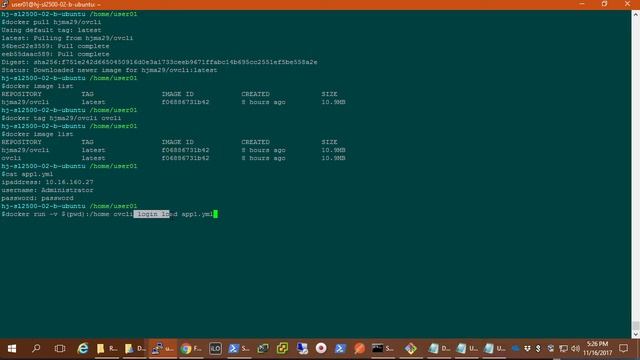
Task: Click the 'Digest: sha256' line
Action: pyautogui.click(x=159, y=62)
